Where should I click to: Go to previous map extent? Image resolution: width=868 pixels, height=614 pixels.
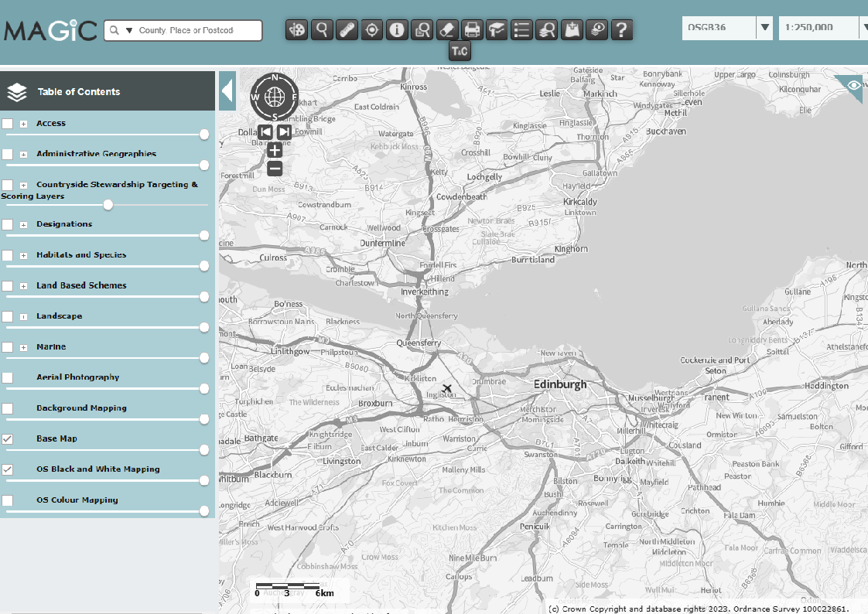coord(265,132)
